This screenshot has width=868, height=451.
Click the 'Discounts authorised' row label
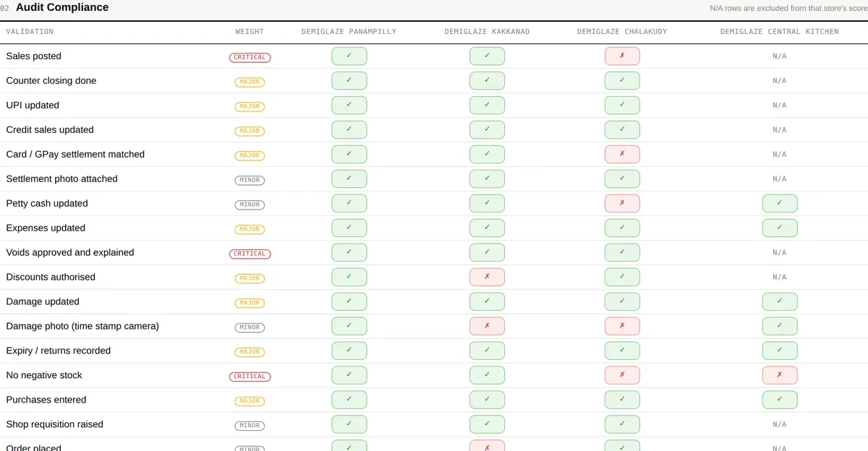coord(51,278)
